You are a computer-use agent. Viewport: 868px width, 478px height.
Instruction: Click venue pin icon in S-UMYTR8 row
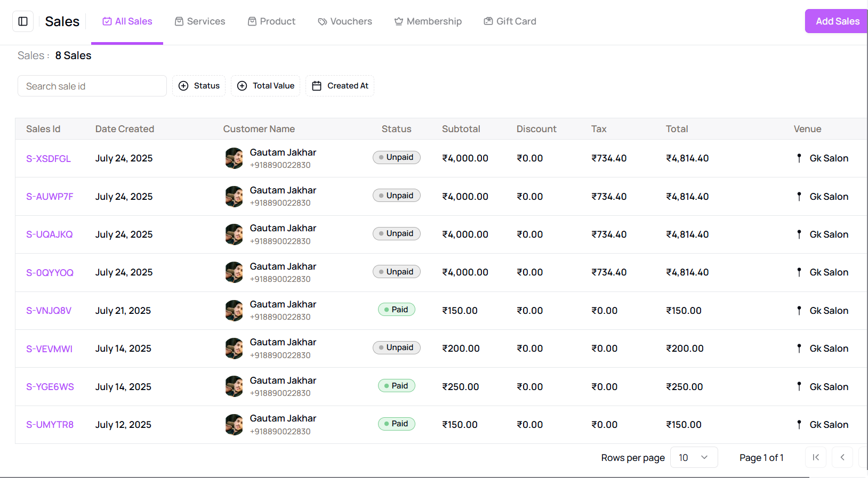point(799,425)
